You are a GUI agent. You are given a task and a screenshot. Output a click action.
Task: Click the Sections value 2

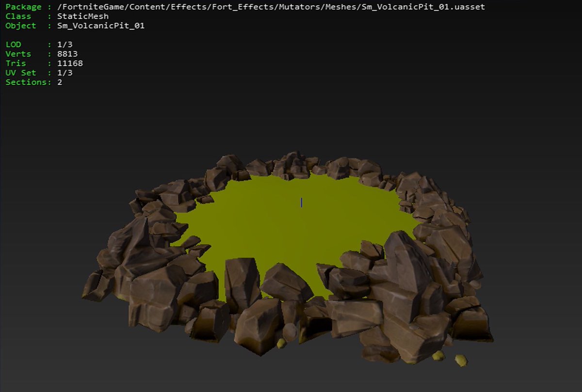(60, 82)
